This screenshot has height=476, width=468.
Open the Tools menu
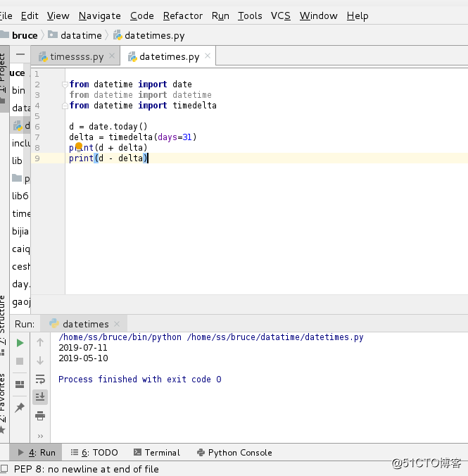point(250,15)
